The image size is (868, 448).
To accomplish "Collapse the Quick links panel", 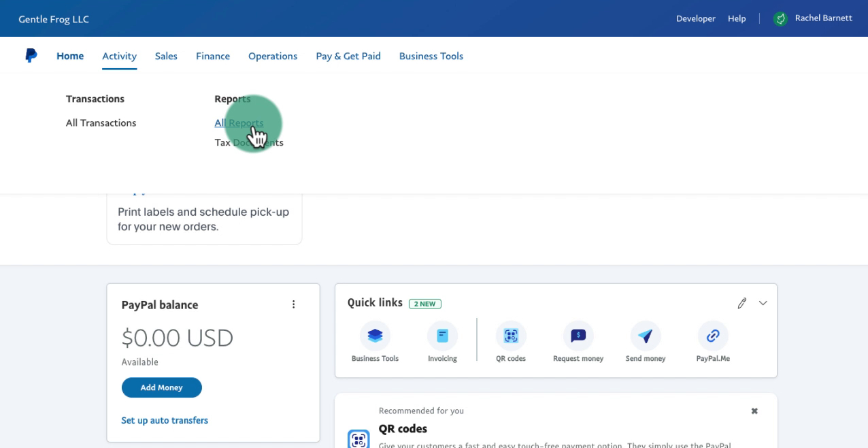I will tap(763, 303).
